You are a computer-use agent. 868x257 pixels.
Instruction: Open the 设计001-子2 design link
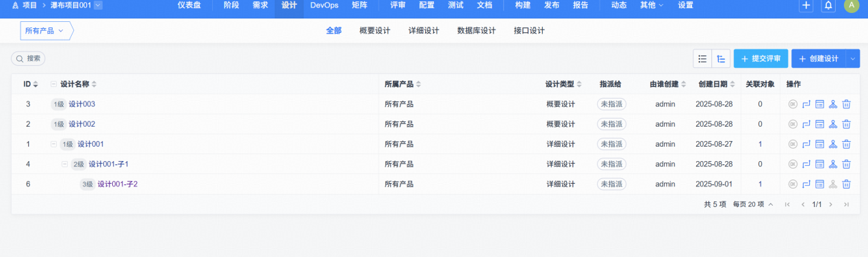coord(118,184)
